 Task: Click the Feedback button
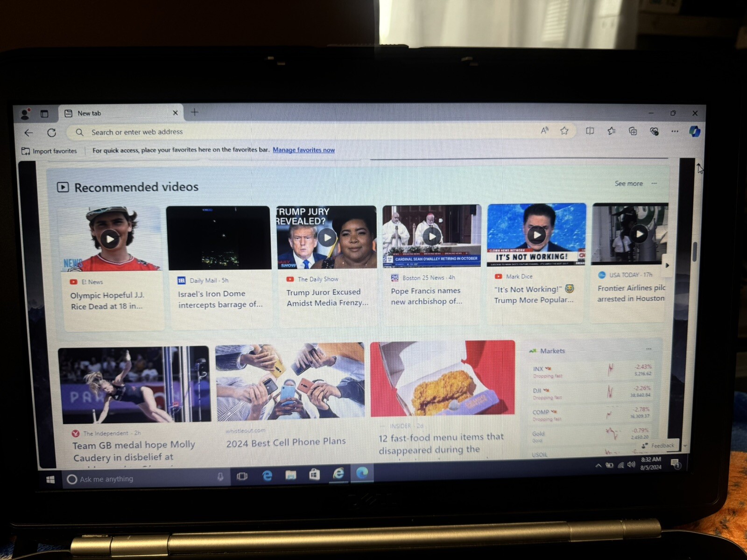(658, 446)
